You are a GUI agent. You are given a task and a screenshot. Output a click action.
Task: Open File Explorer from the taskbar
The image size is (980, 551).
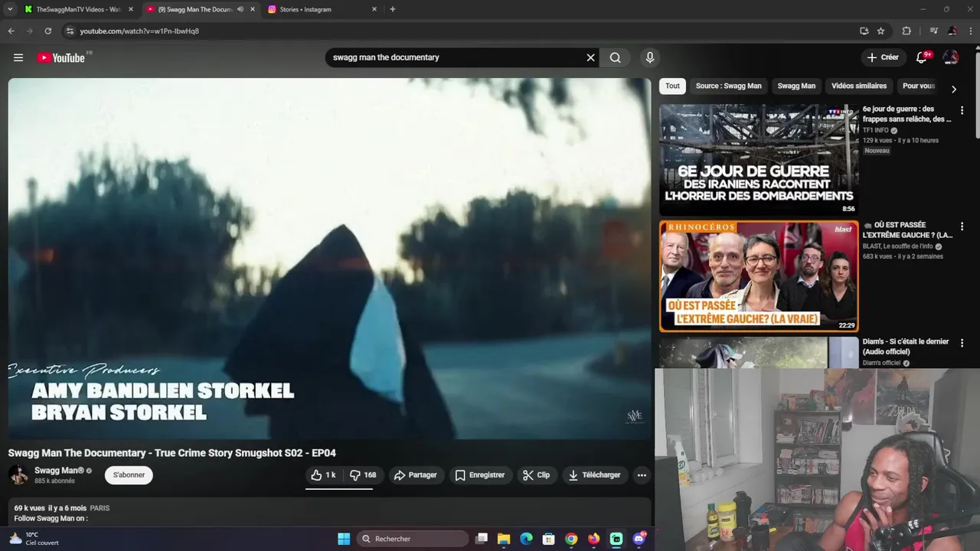[504, 539]
